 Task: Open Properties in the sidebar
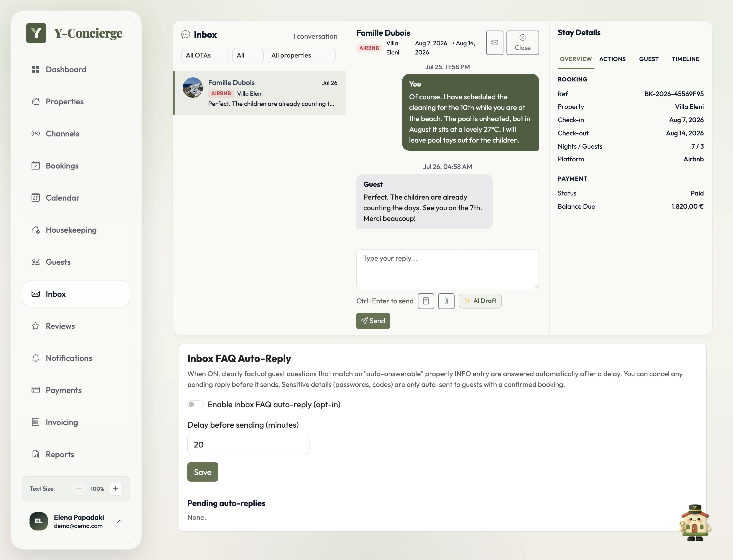pyautogui.click(x=76, y=101)
